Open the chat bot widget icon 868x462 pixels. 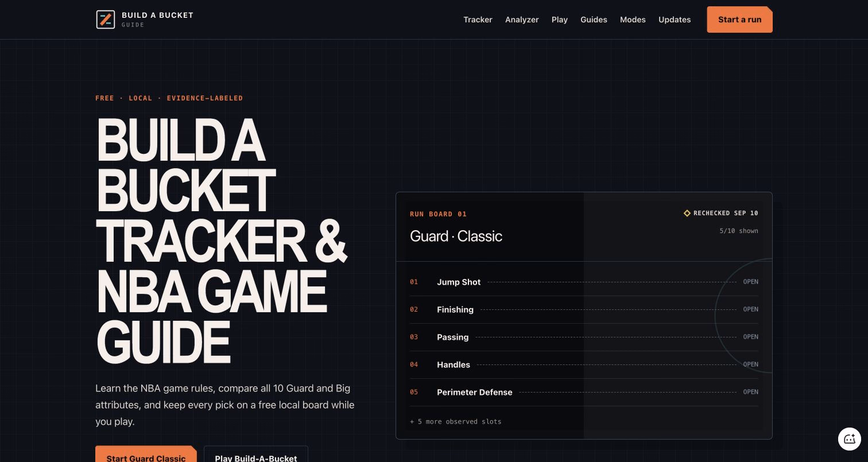click(x=850, y=439)
